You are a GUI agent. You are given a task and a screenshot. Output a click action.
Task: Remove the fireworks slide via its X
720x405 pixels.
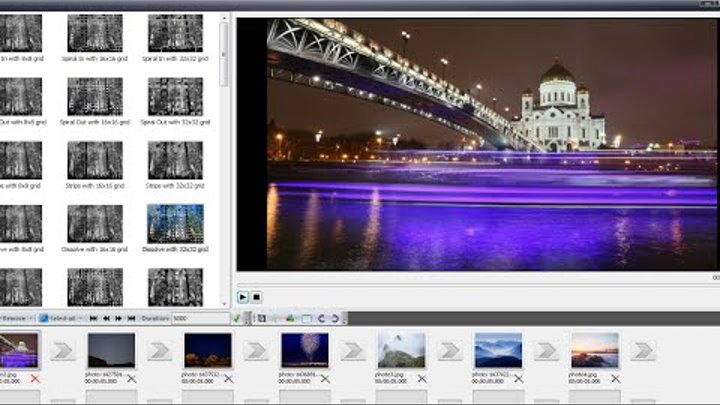[x=325, y=379]
